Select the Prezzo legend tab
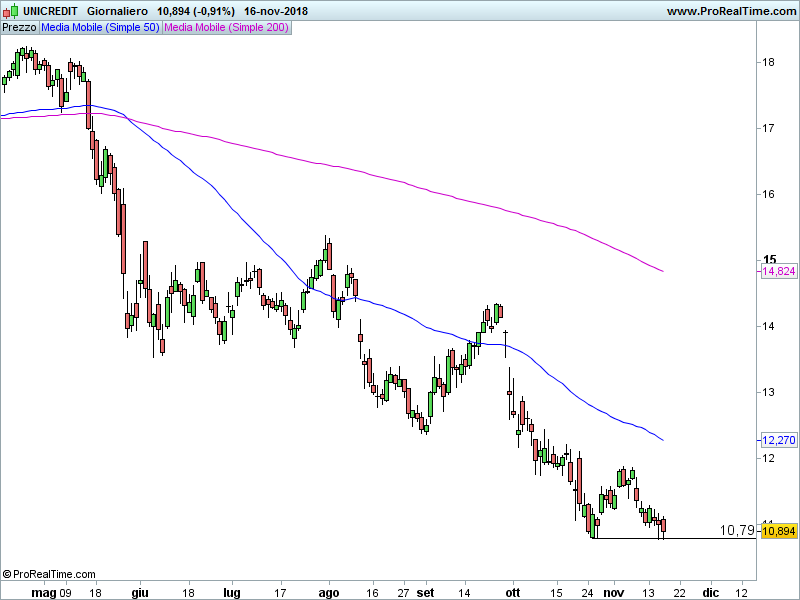The image size is (800, 600). pyautogui.click(x=19, y=28)
